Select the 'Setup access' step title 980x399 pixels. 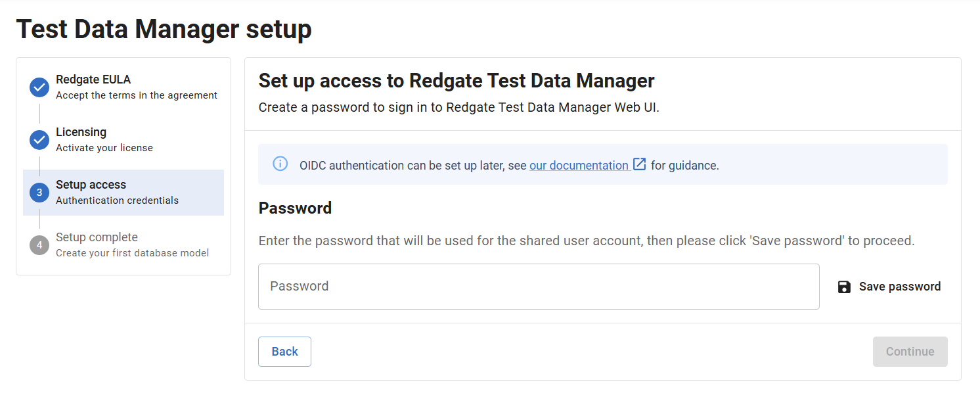click(91, 185)
